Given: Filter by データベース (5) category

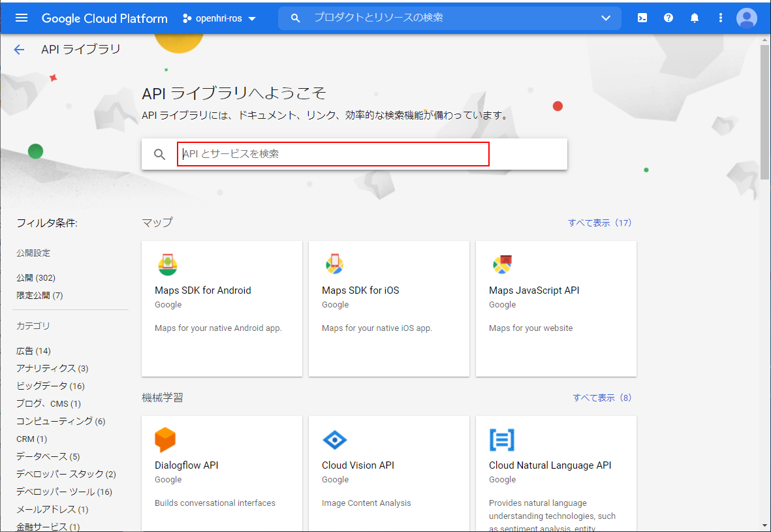Looking at the screenshot, I should click(48, 457).
